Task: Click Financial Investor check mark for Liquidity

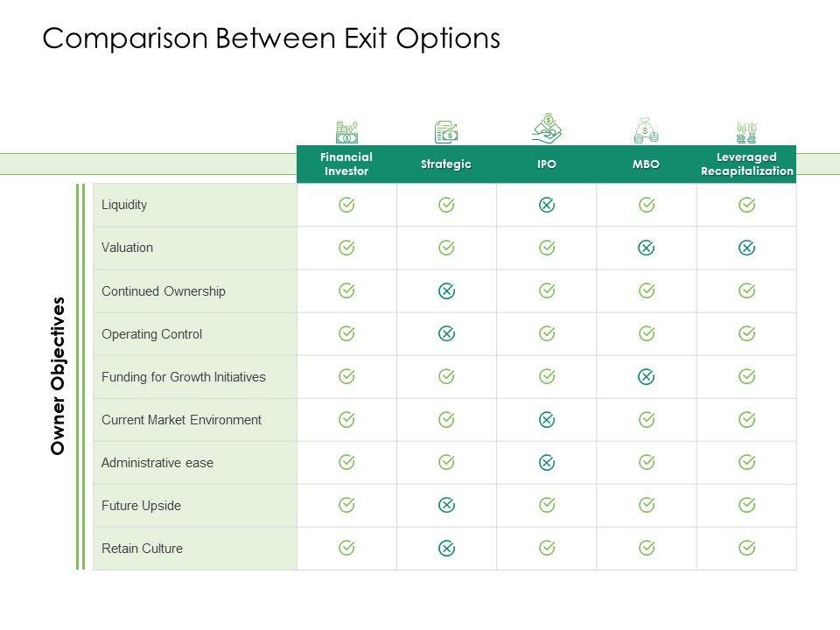Action: coord(346,205)
